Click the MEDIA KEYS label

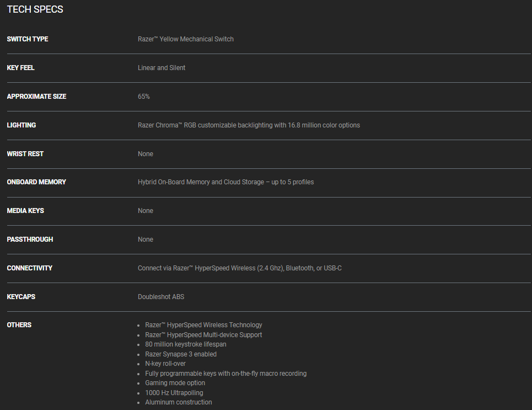(x=25, y=211)
